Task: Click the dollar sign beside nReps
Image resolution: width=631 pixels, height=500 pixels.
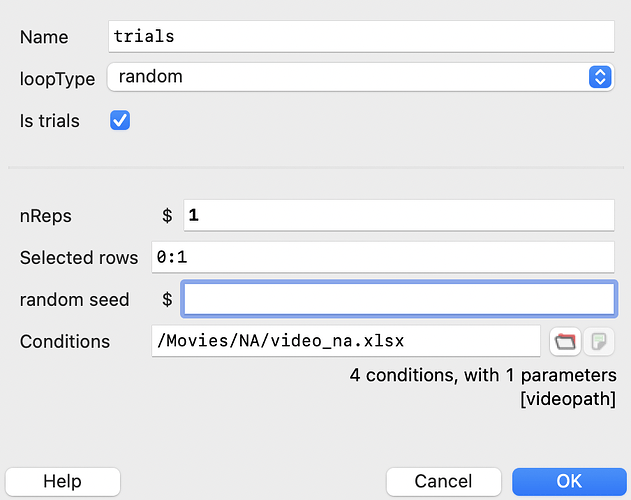Action: click(x=167, y=216)
